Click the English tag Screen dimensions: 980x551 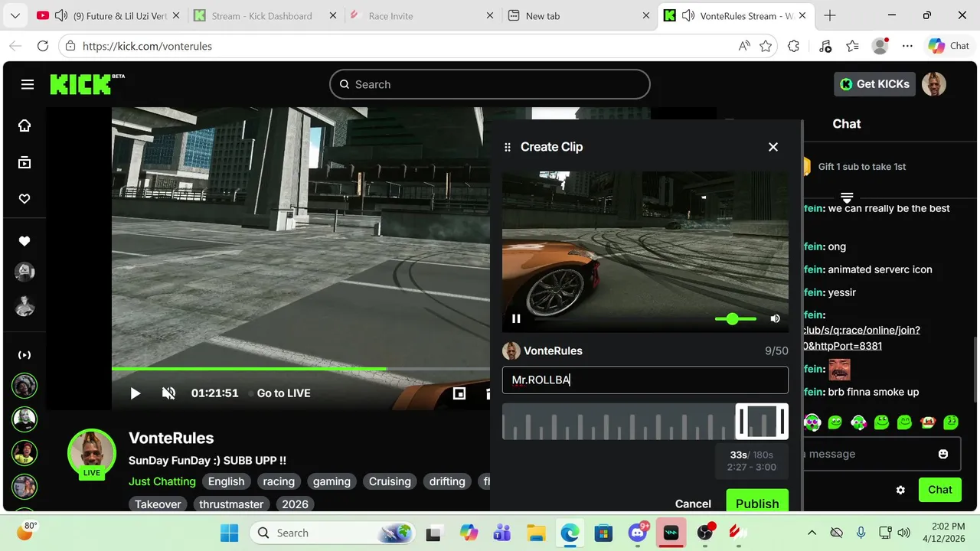point(227,481)
